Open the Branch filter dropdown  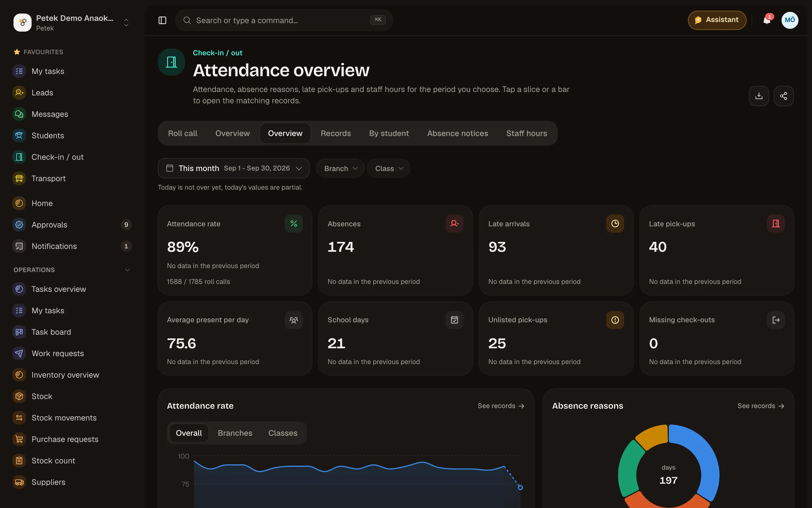click(340, 168)
